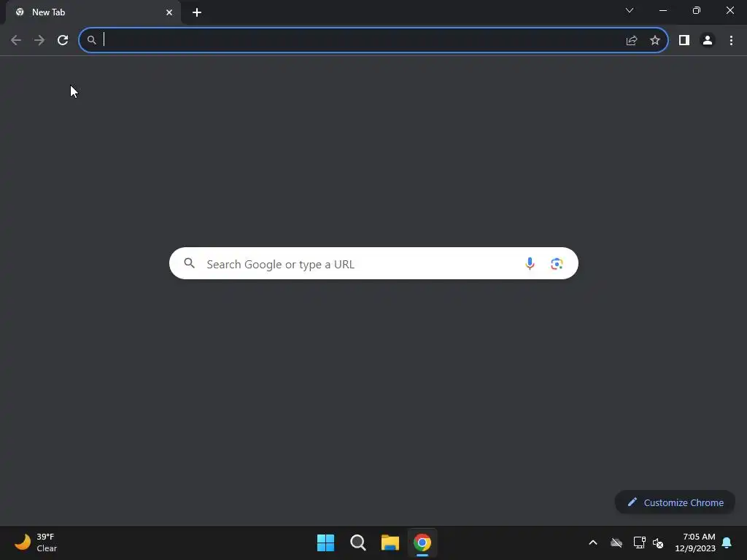This screenshot has height=560, width=747.
Task: Click the muted volume tray icon
Action: pos(659,542)
